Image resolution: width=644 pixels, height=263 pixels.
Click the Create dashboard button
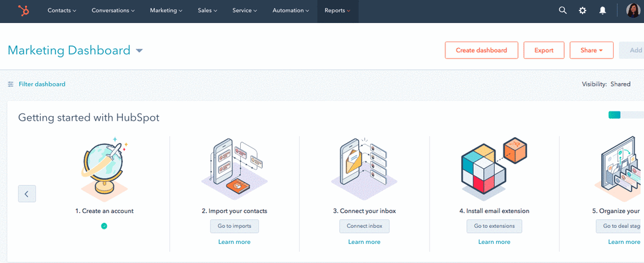482,51
